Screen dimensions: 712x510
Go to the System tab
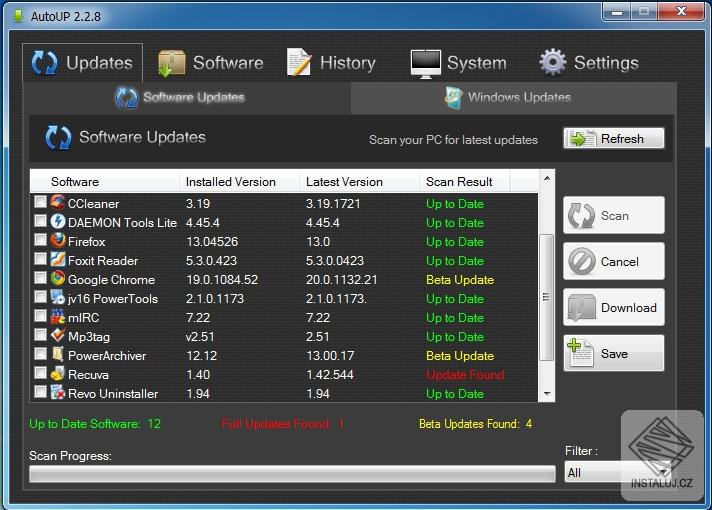(x=459, y=63)
